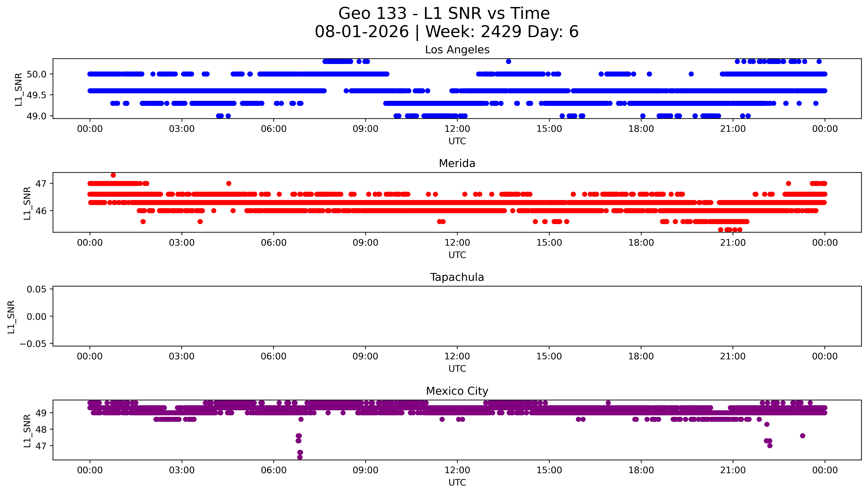
Task: Click the '47' y-axis label of Mexico City plot
Action: (x=41, y=446)
